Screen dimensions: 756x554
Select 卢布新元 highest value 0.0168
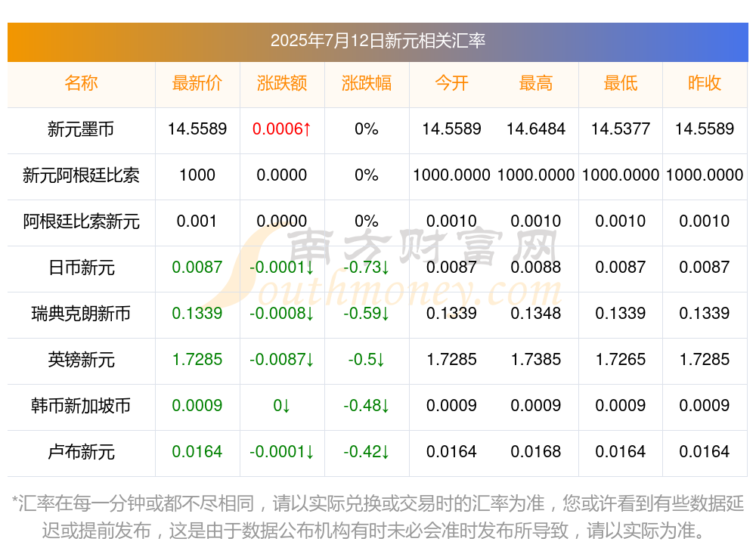[x=536, y=452]
